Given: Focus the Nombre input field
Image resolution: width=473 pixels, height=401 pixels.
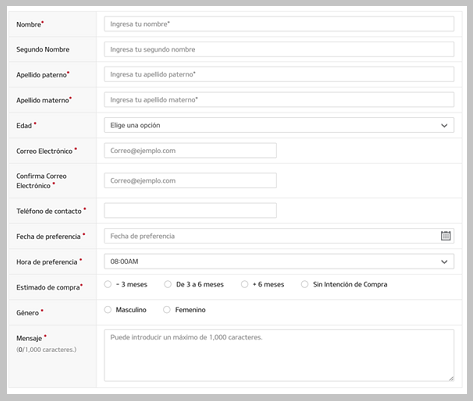Looking at the screenshot, I should click(279, 24).
